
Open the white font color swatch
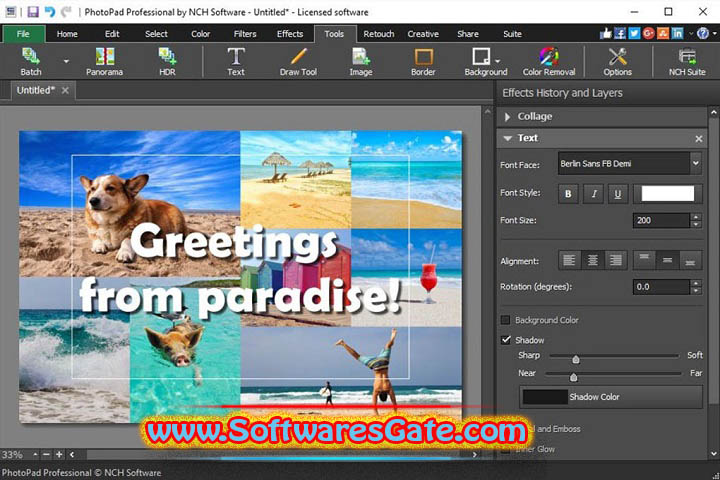[x=668, y=193]
